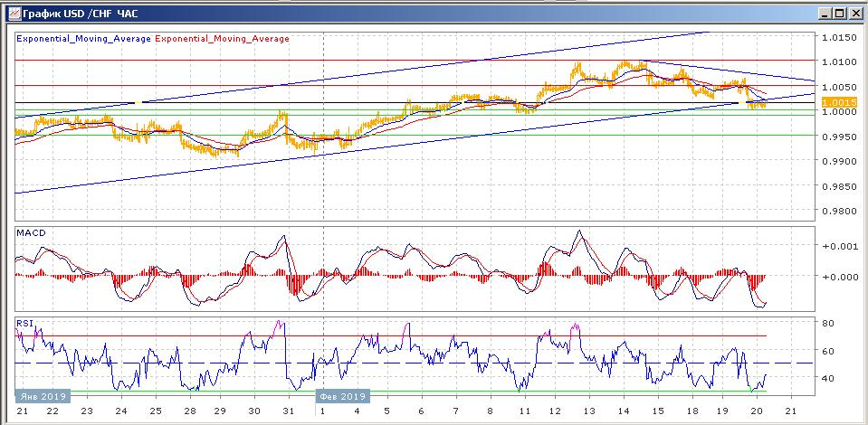
Task: Click the RSI panel label
Action: 25,323
